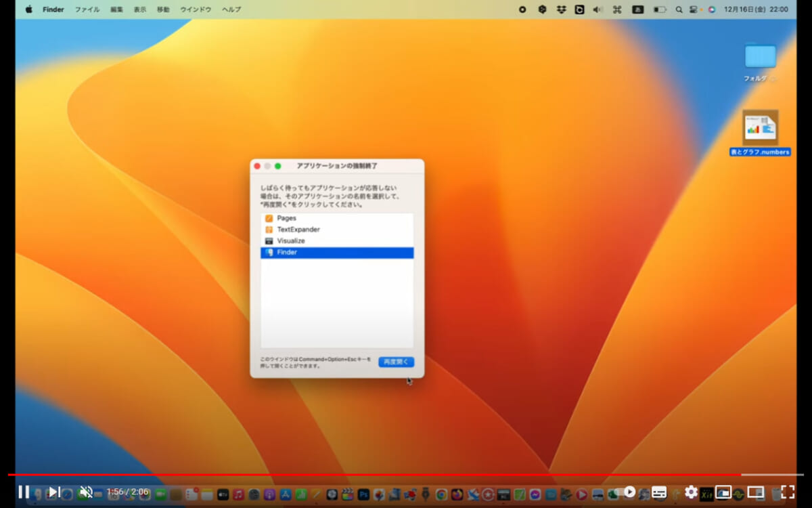Viewport: 812px width, 508px height.
Task: Enable theater mode for the video
Action: 755,492
